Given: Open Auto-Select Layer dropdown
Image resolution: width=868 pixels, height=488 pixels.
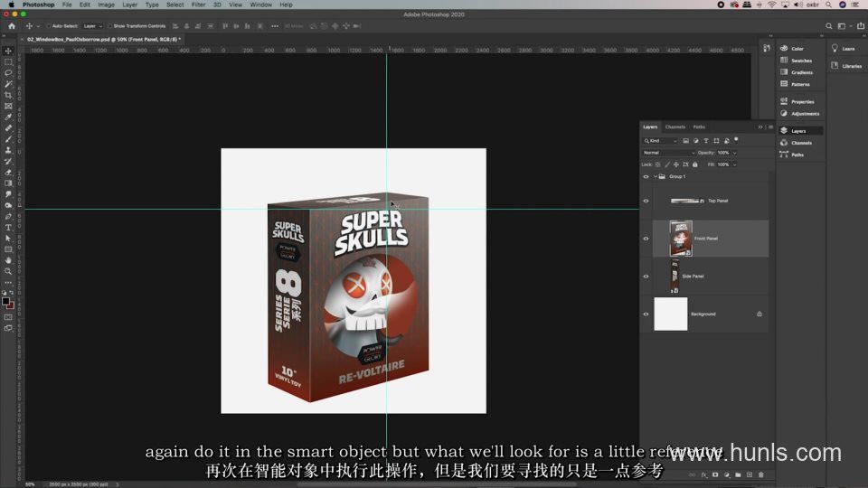Looking at the screenshot, I should pos(93,26).
